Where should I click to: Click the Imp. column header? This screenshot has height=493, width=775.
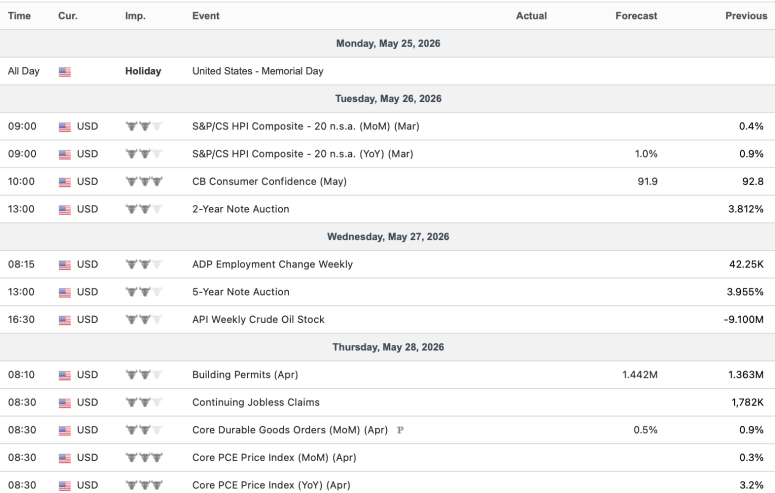click(x=135, y=16)
